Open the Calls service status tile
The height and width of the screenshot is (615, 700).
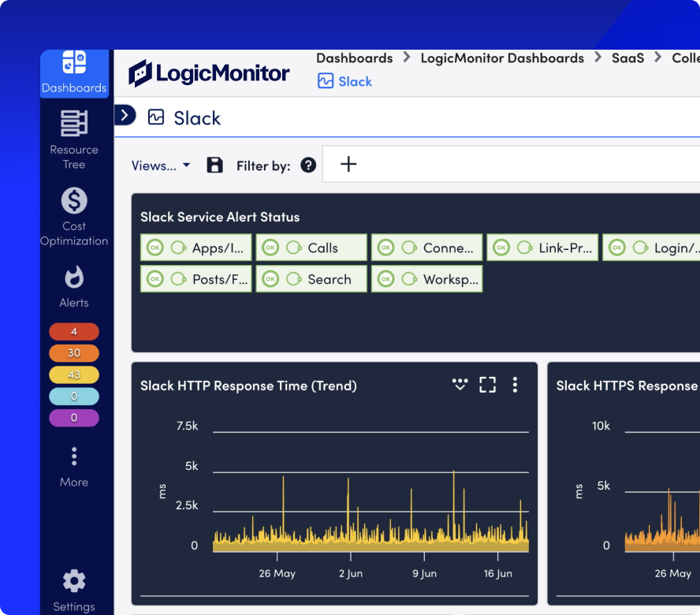click(311, 248)
